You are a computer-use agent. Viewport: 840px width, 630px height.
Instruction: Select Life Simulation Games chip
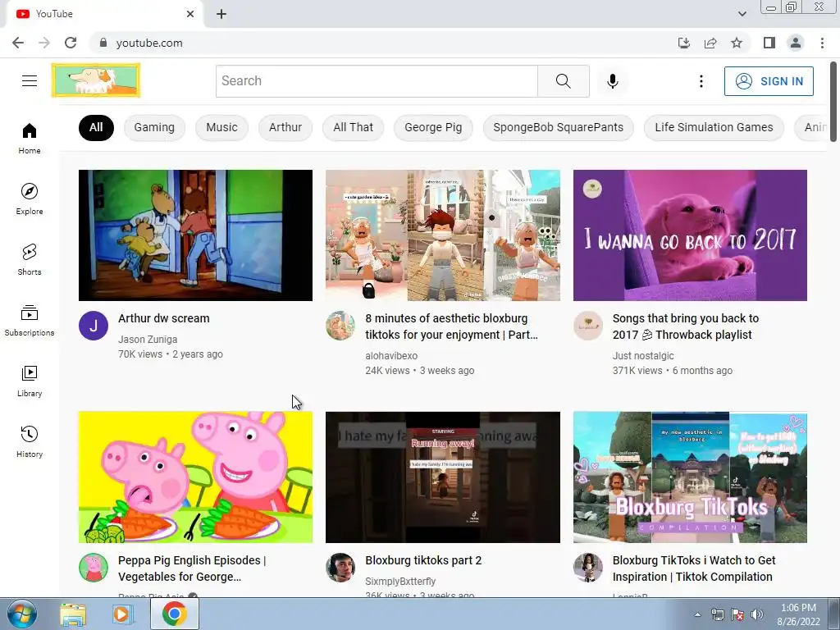(x=714, y=127)
